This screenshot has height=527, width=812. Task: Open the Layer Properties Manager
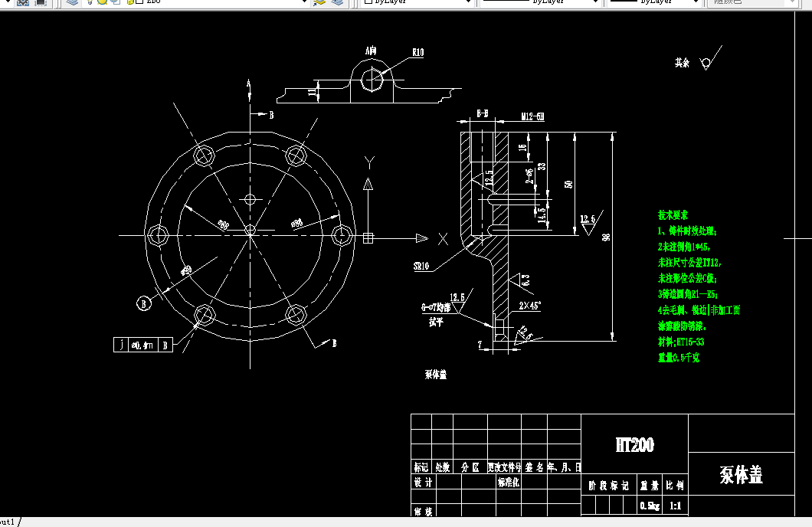tap(71, 2)
